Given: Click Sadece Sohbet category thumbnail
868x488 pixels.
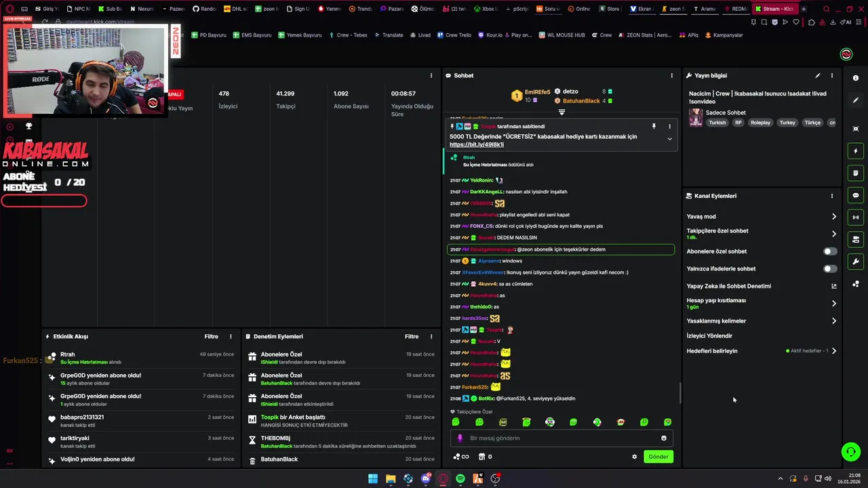Looking at the screenshot, I should tap(696, 118).
